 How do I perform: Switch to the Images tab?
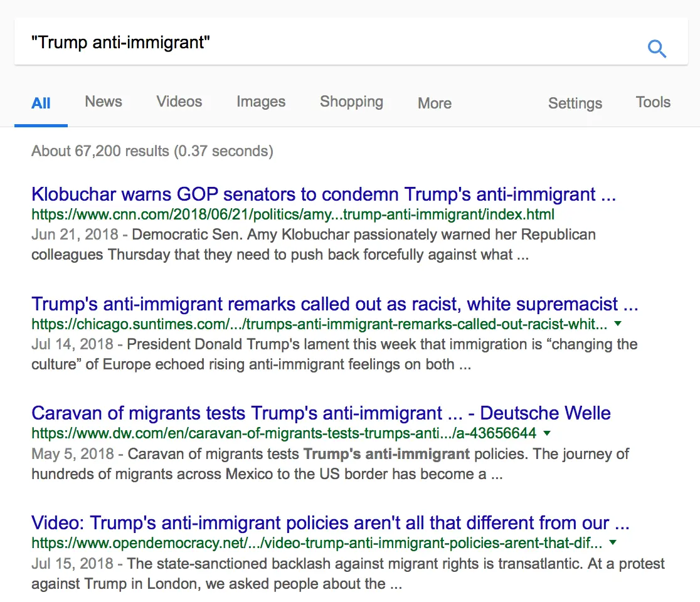260,102
